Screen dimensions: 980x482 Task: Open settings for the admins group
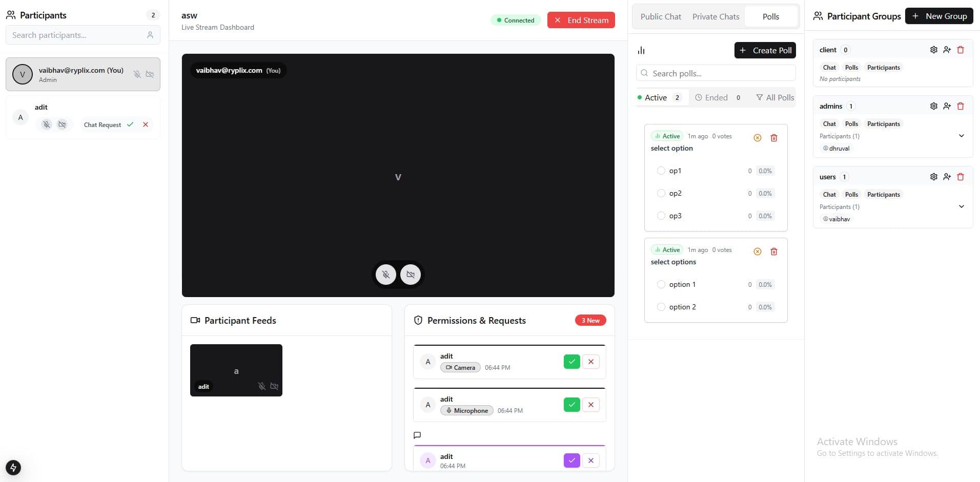(933, 106)
